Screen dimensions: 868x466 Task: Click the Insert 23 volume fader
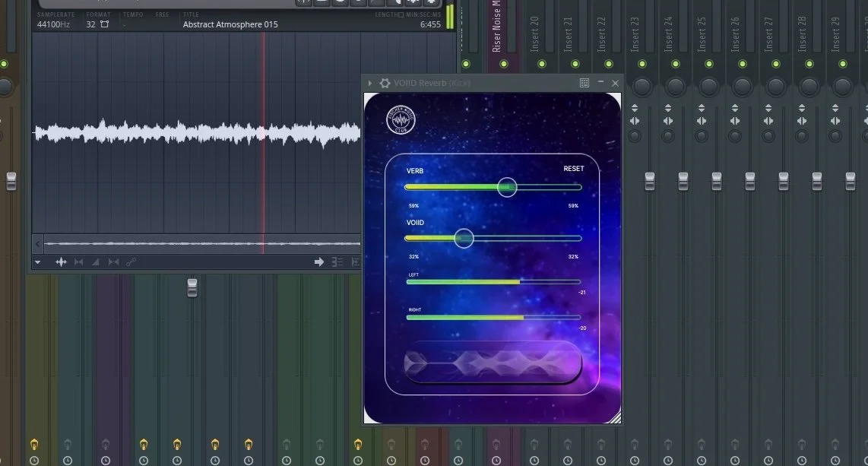coord(650,181)
